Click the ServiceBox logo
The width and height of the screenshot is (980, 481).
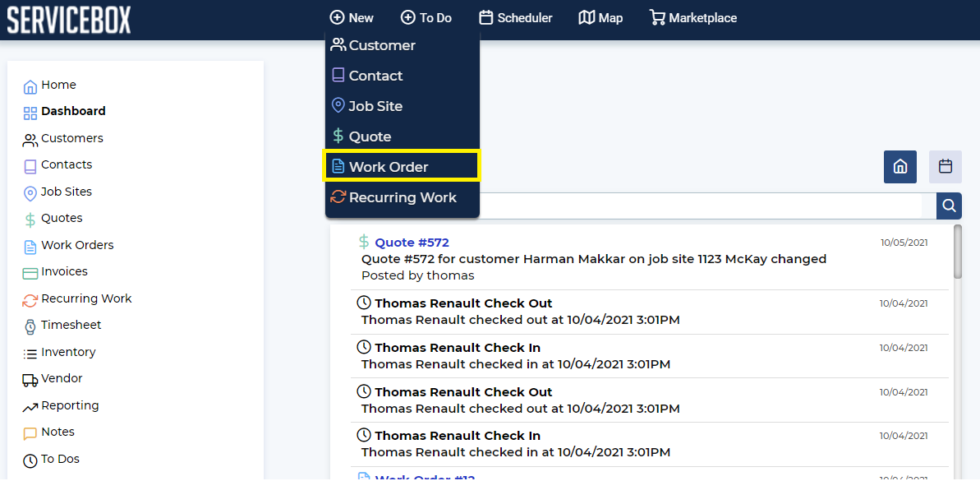(x=69, y=19)
